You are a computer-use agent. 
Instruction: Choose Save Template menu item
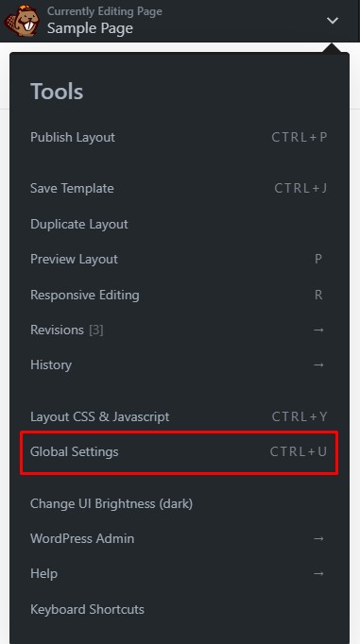[x=180, y=188]
